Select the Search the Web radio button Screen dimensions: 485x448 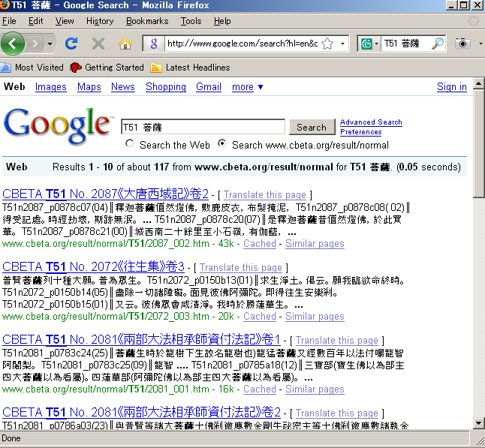(130, 143)
